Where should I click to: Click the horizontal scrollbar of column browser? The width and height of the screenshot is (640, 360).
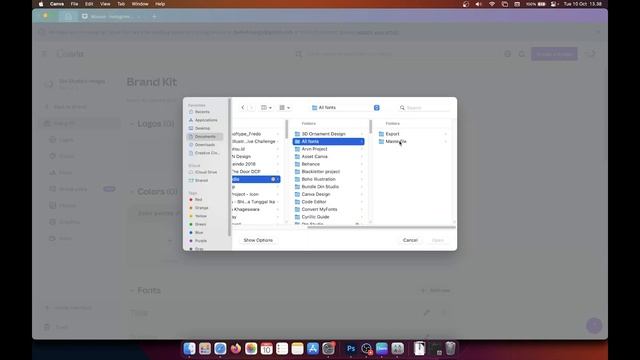[381, 227]
